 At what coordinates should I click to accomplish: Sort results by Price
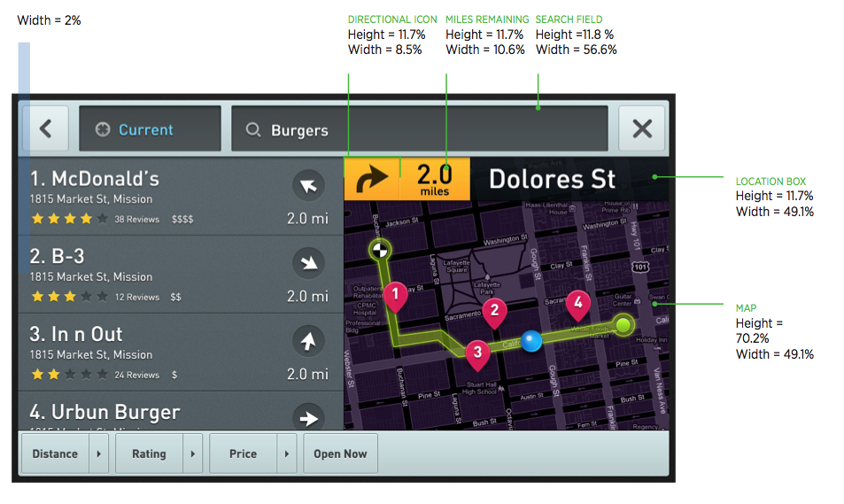243,454
